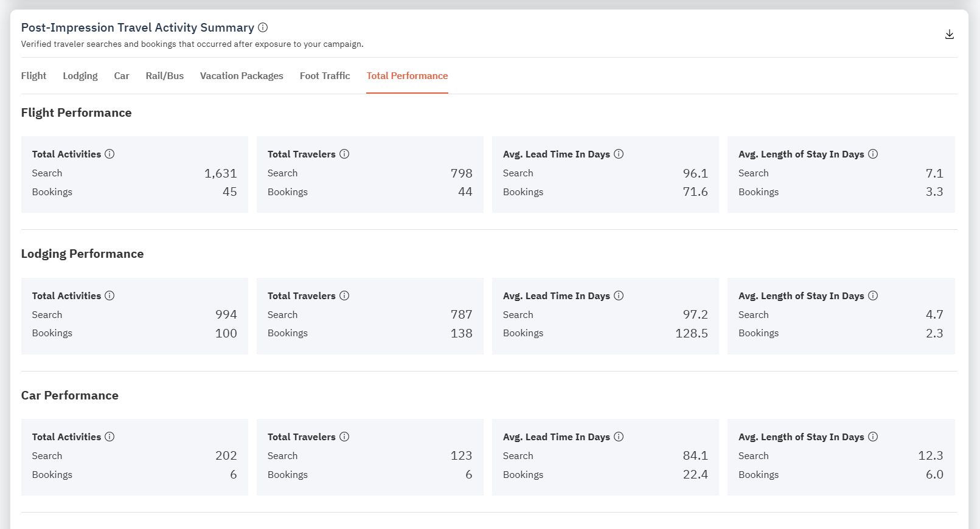Select the Car tab

pos(122,76)
